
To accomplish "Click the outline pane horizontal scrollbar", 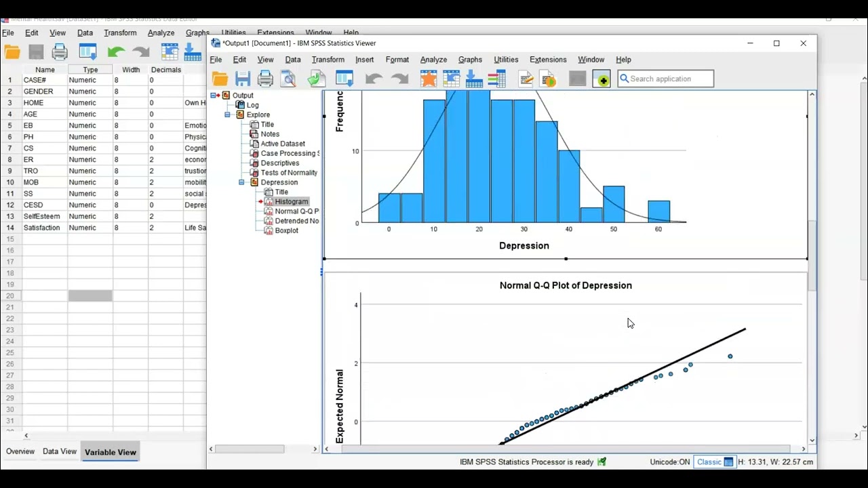I will (x=248, y=449).
